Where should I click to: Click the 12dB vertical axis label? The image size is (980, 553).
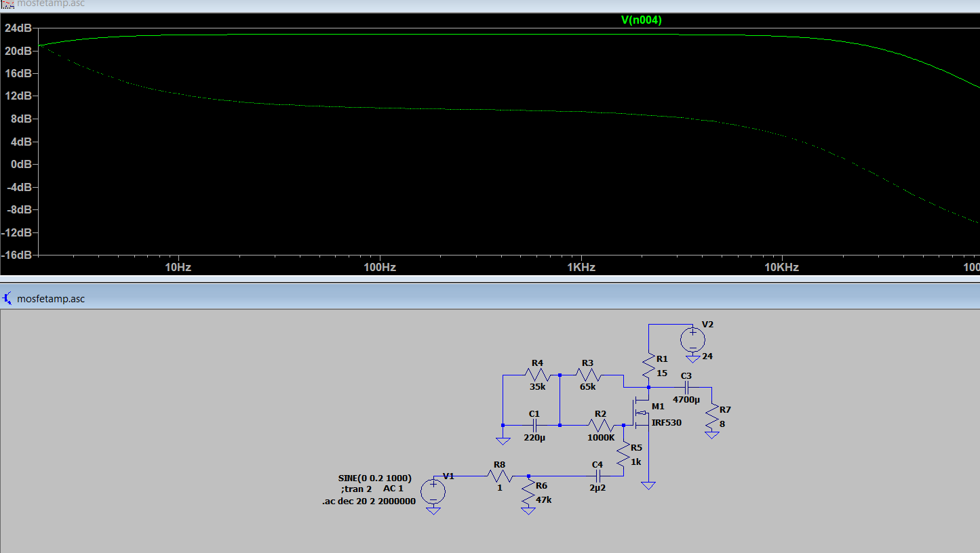[18, 96]
